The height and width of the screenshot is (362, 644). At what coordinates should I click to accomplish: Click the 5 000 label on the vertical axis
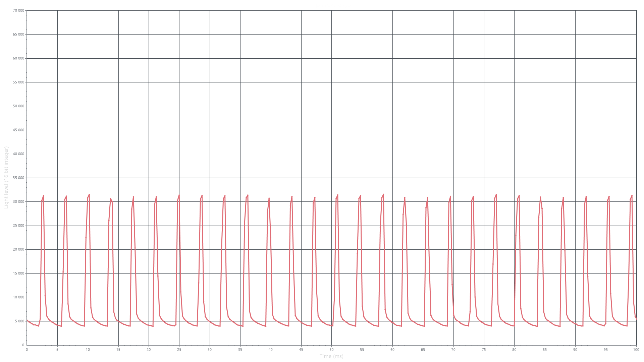coord(19,321)
